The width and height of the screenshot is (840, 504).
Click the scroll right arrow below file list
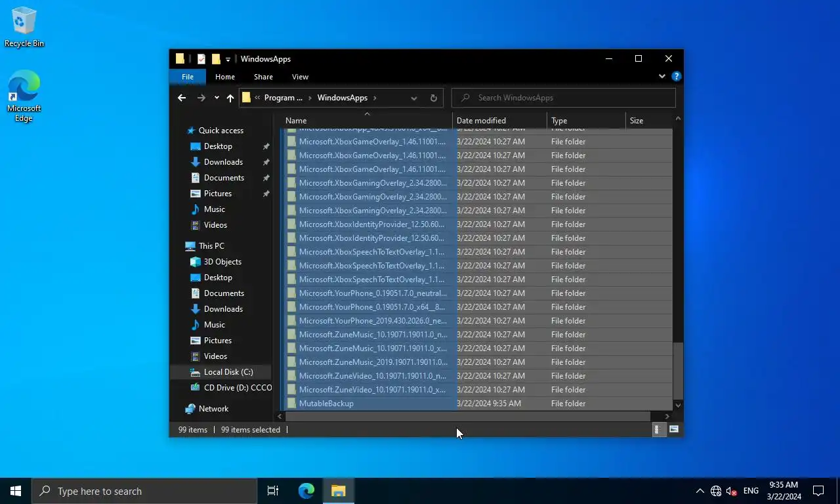tap(667, 417)
